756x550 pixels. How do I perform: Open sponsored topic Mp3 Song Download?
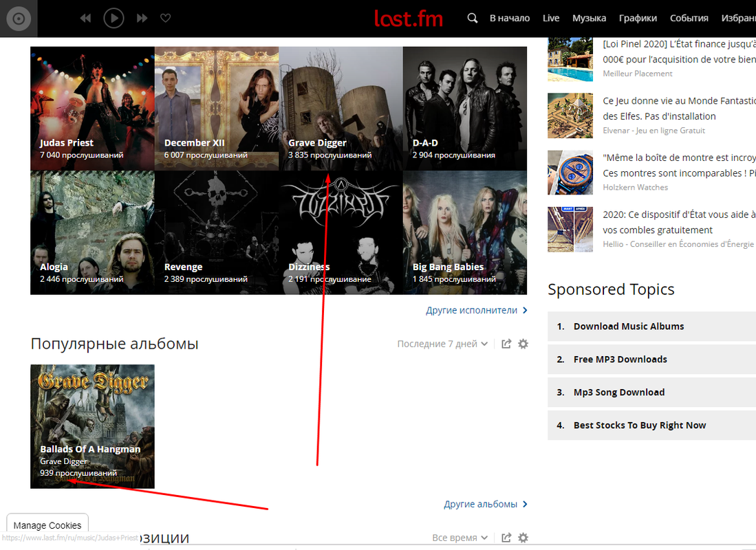[652, 393]
